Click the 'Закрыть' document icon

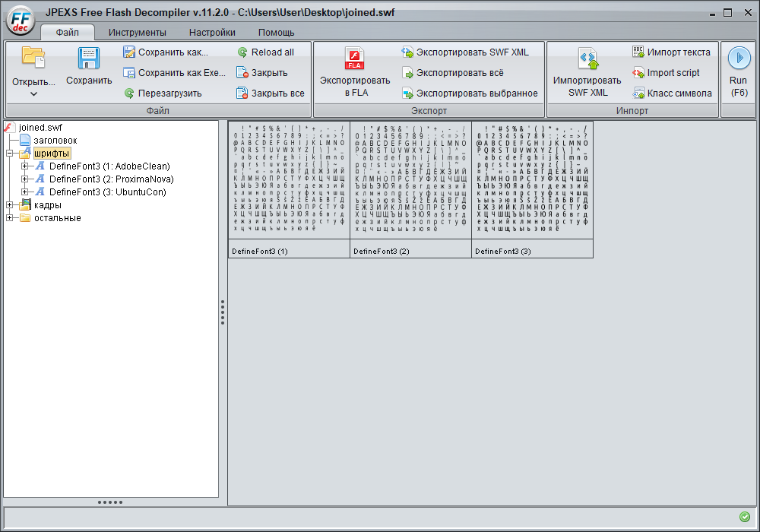pyautogui.click(x=242, y=73)
